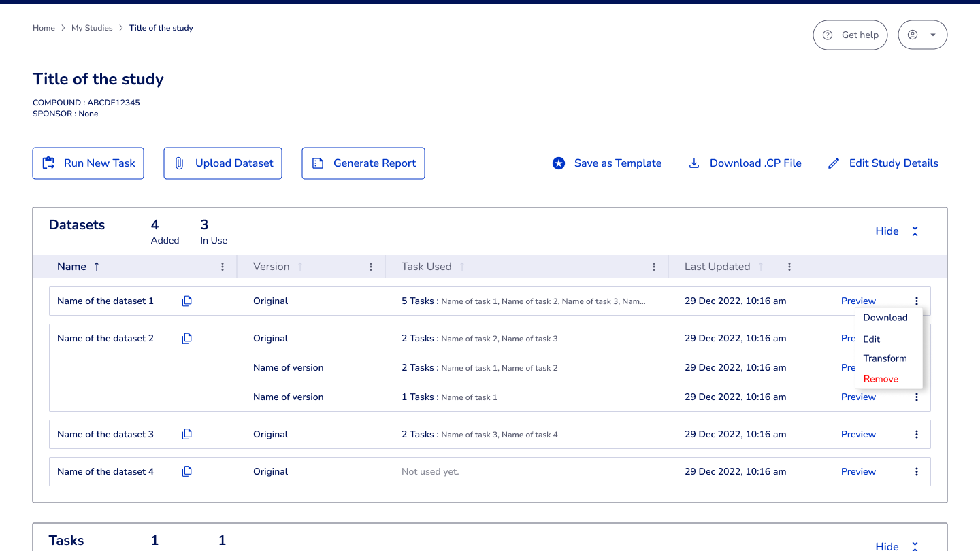Copy icon beside Name of the dataset 4

click(x=187, y=471)
